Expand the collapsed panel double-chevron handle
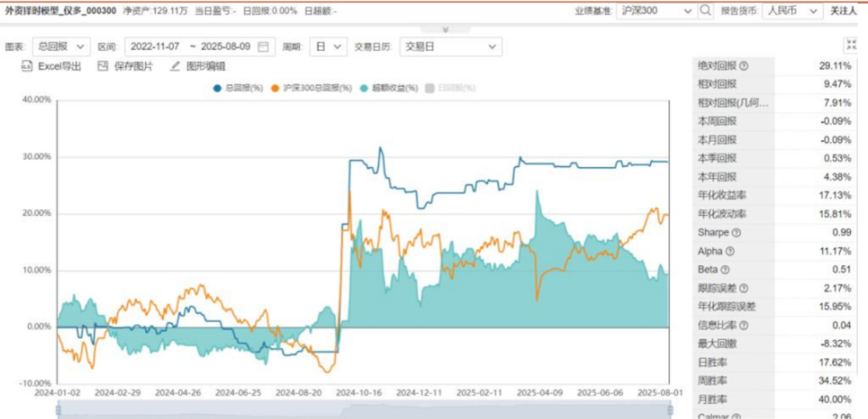The width and height of the screenshot is (868, 419). (445, 30)
